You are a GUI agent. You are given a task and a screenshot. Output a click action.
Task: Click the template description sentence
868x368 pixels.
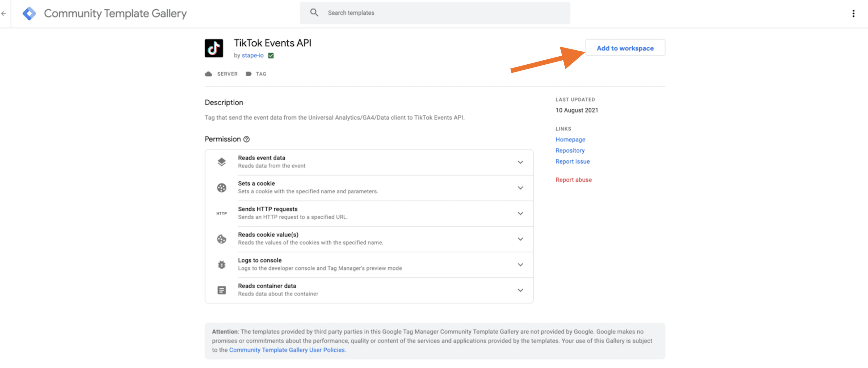click(x=334, y=118)
